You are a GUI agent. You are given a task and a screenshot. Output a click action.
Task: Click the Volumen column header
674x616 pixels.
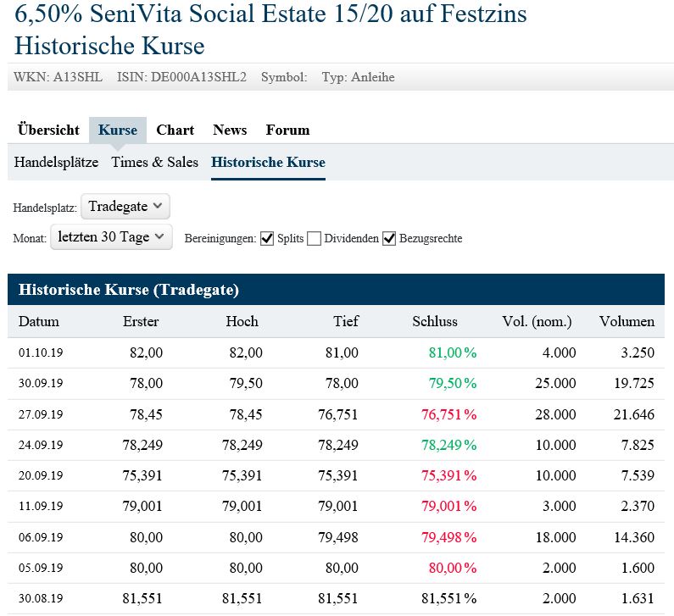pyautogui.click(x=627, y=321)
